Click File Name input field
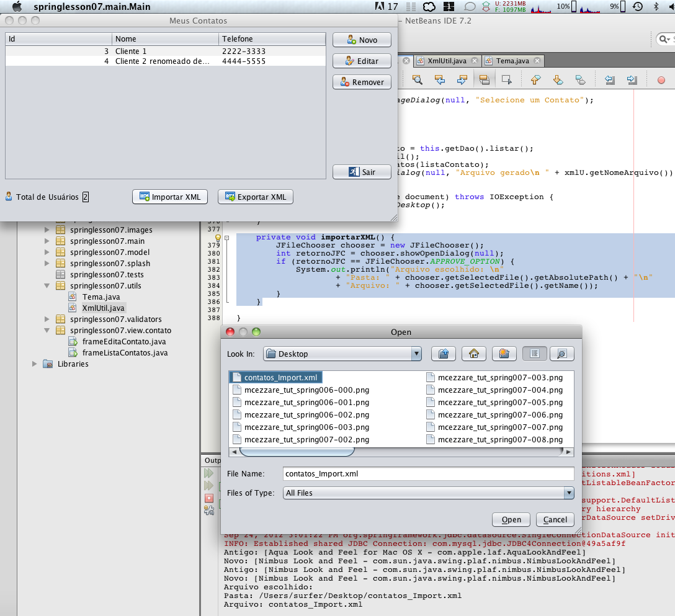The height and width of the screenshot is (616, 675). tap(428, 473)
